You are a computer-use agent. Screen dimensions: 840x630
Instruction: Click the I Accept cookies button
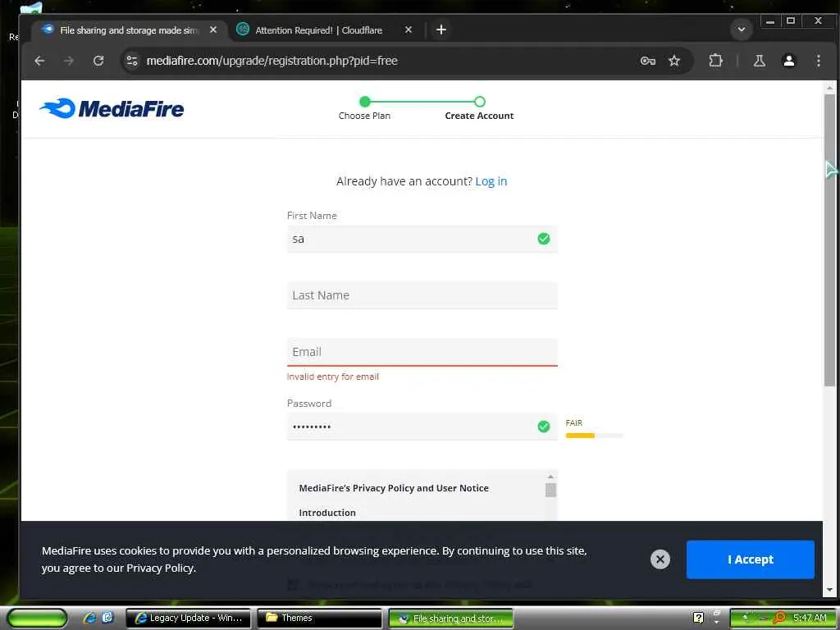pos(750,559)
